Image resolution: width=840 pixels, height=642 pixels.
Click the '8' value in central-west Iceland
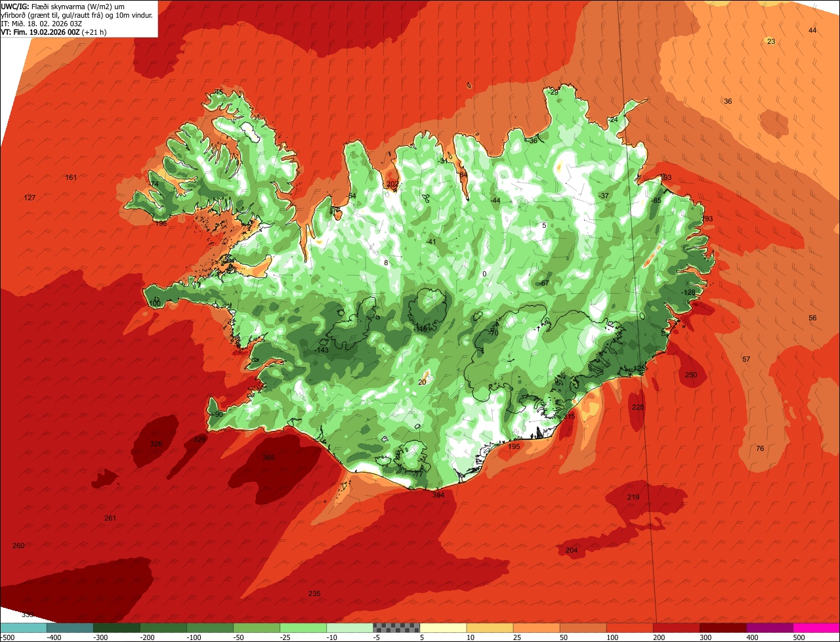[386, 263]
